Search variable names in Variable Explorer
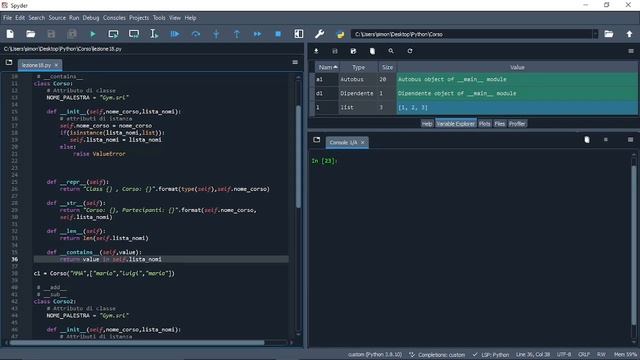 click(x=391, y=51)
